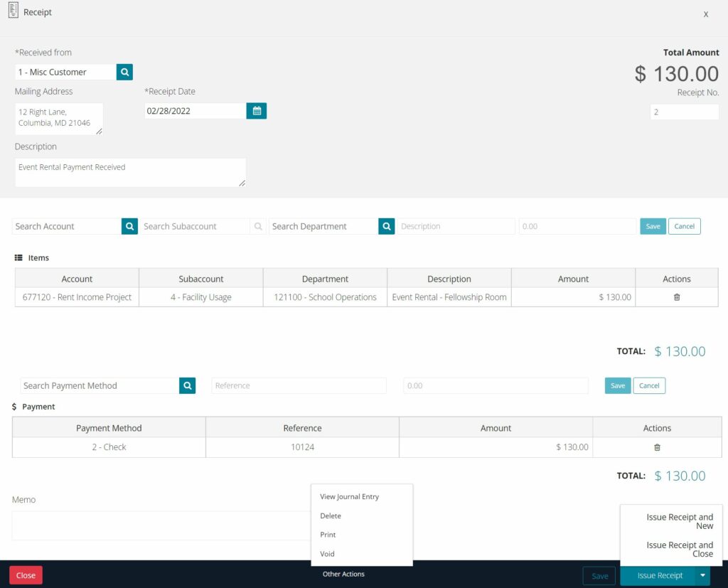Viewport: 728px width, 588px height.
Task: Click the Search Department magnifier icon
Action: point(386,225)
